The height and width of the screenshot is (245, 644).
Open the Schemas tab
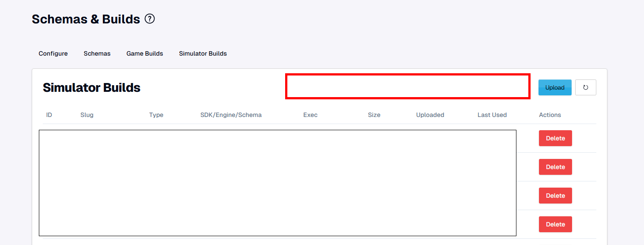pyautogui.click(x=97, y=53)
